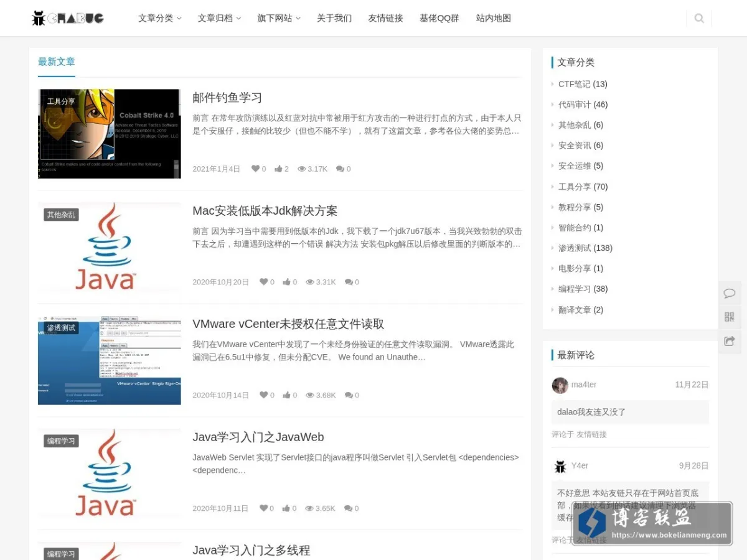Click thumbs-up icon on Java学习入门之JavaWeb post
The width and height of the screenshot is (747, 560).
pos(286,508)
